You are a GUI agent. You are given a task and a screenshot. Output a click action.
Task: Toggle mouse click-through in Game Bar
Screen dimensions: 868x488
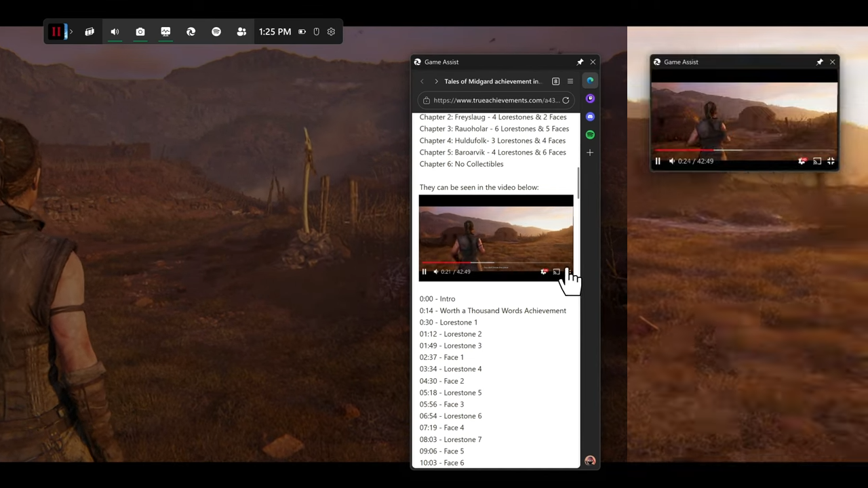[x=316, y=32]
